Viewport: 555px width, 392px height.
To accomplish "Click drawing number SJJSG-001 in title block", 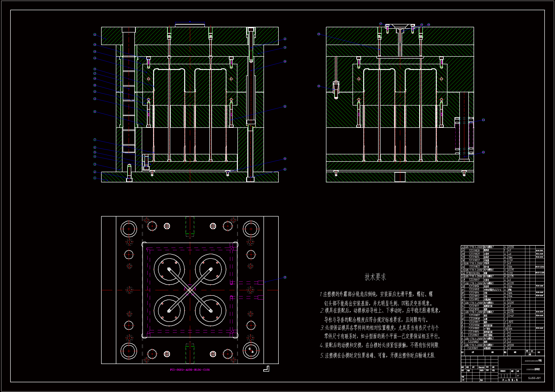I will tap(534, 378).
